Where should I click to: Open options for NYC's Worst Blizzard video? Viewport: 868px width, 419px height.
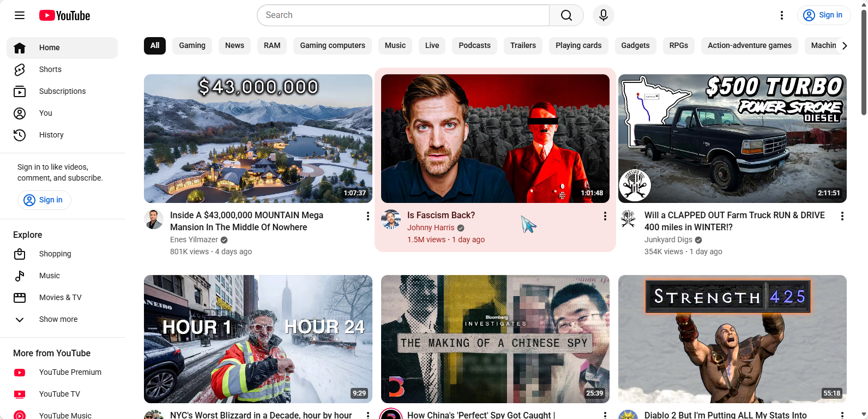tap(368, 416)
